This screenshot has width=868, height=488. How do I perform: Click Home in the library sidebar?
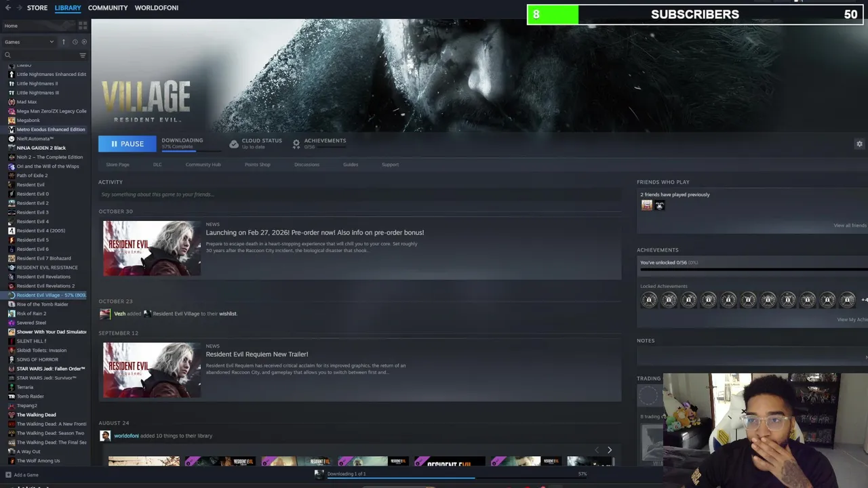[11, 26]
